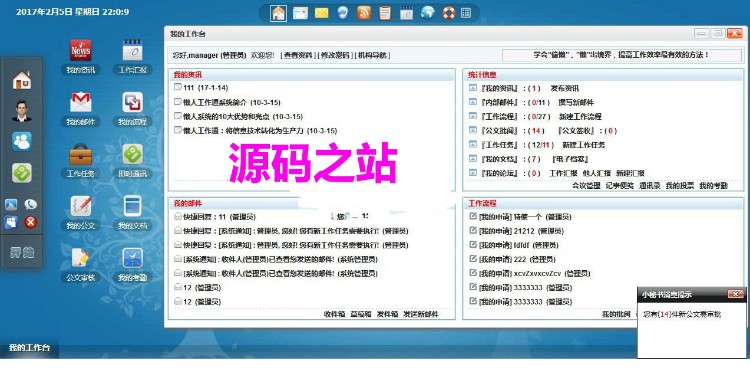
Task: Open the 我的考勤 clock desktop icon
Action: coord(132,258)
